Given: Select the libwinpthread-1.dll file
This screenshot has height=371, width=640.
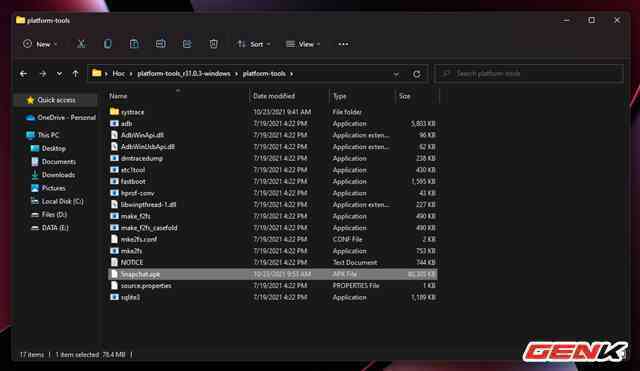Looking at the screenshot, I should [273, 204].
